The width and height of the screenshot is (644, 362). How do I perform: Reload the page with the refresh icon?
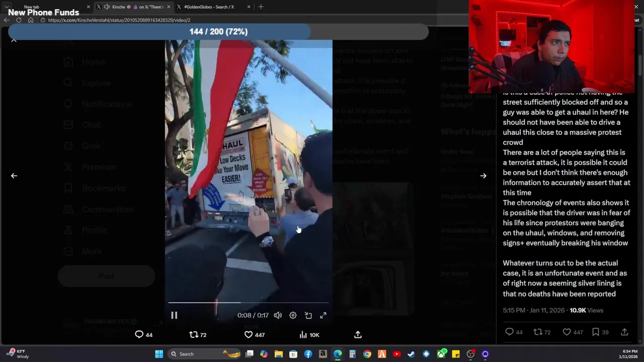point(19,20)
